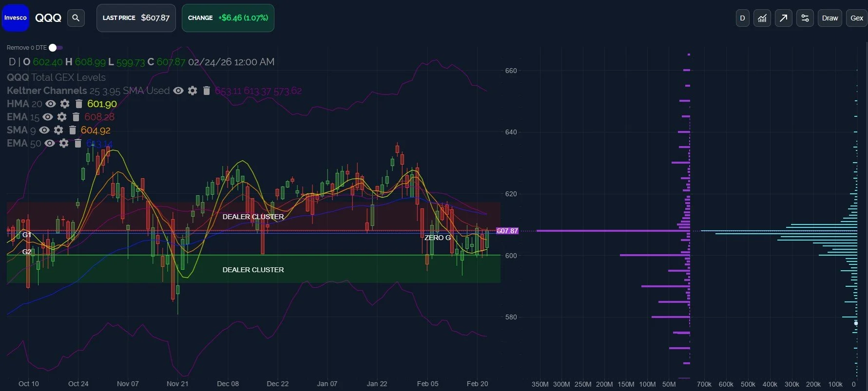Click the 607.87 price tag marker
The image size is (868, 391).
507,231
